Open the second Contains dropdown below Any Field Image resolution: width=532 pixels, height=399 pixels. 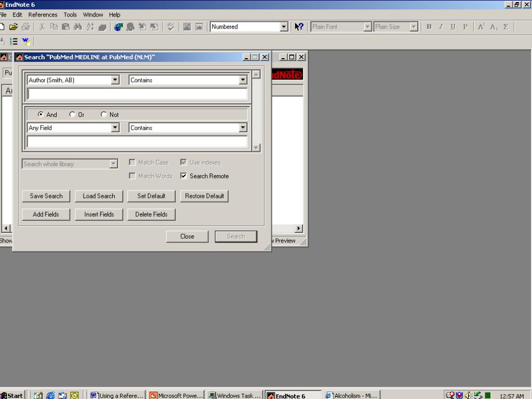(x=243, y=128)
